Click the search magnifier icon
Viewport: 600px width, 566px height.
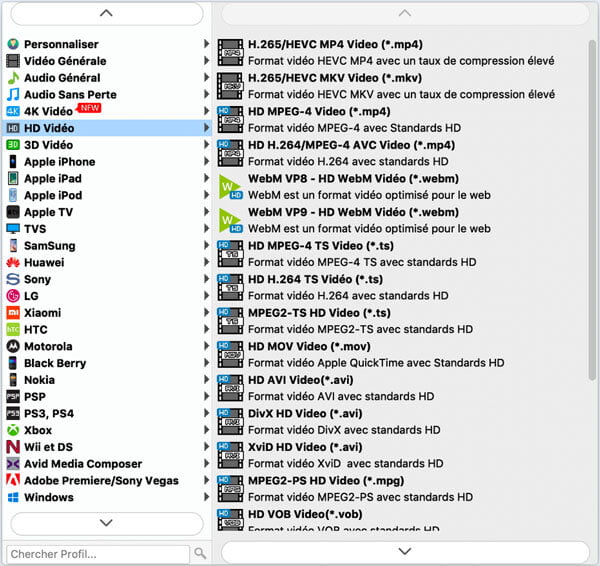(x=201, y=553)
